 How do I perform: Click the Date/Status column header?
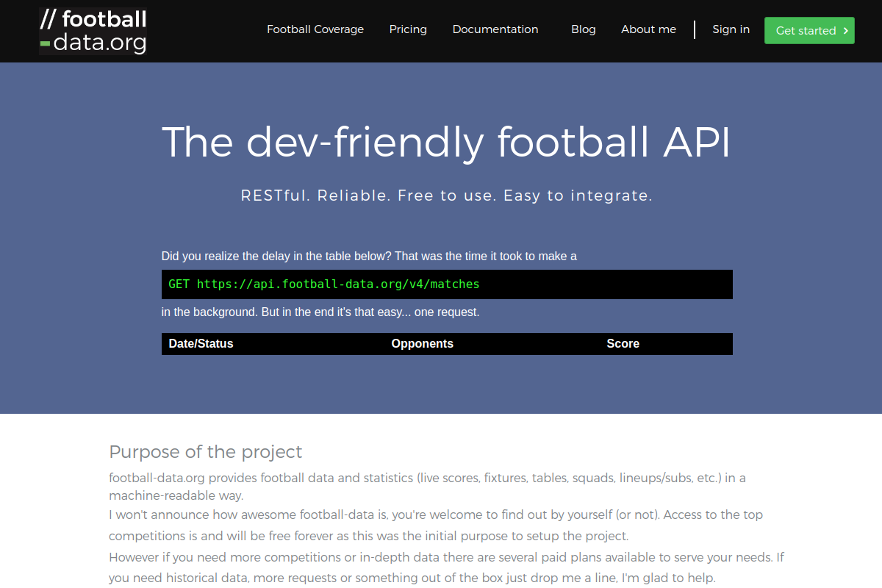click(201, 343)
